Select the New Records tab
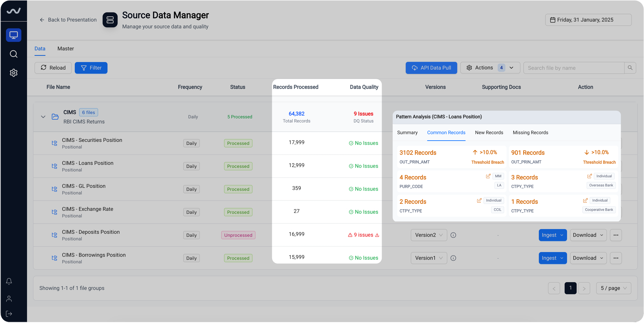 pyautogui.click(x=489, y=133)
